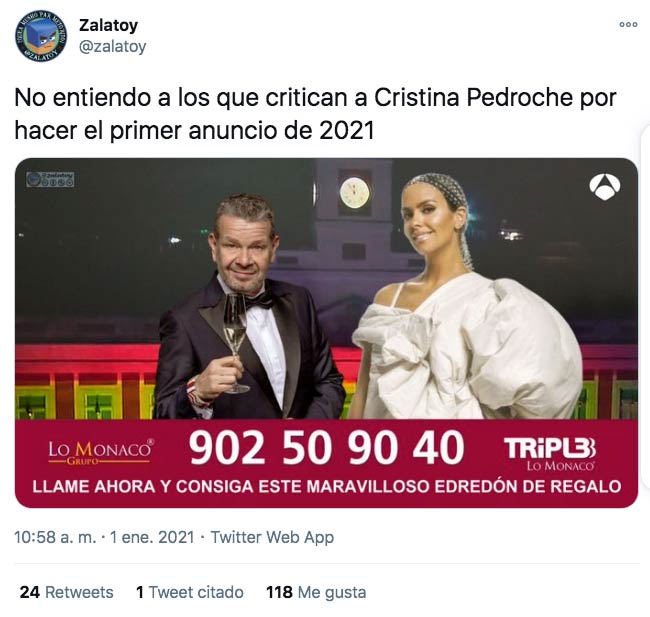Click the Zalatoy display name
This screenshot has height=617, width=650.
tap(108, 25)
